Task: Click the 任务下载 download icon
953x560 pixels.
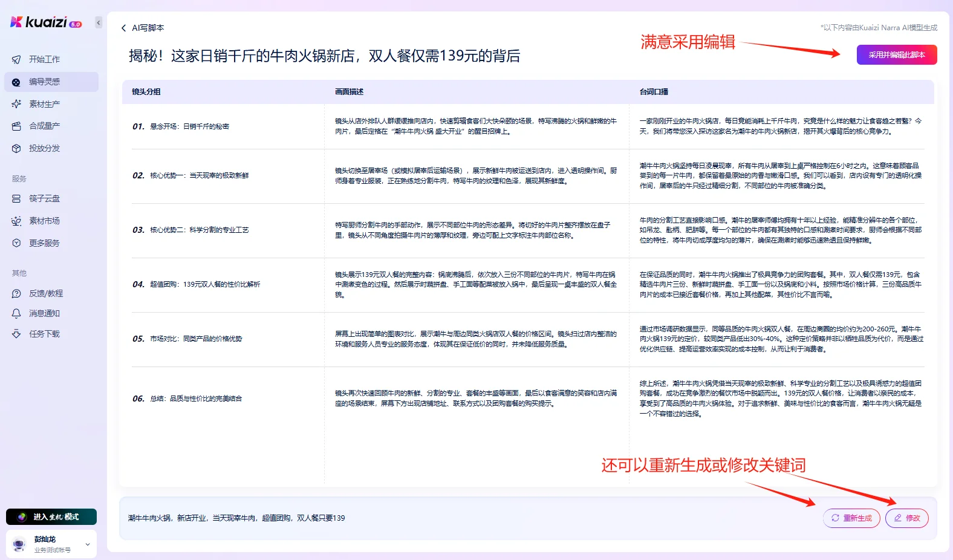Action: click(x=16, y=334)
